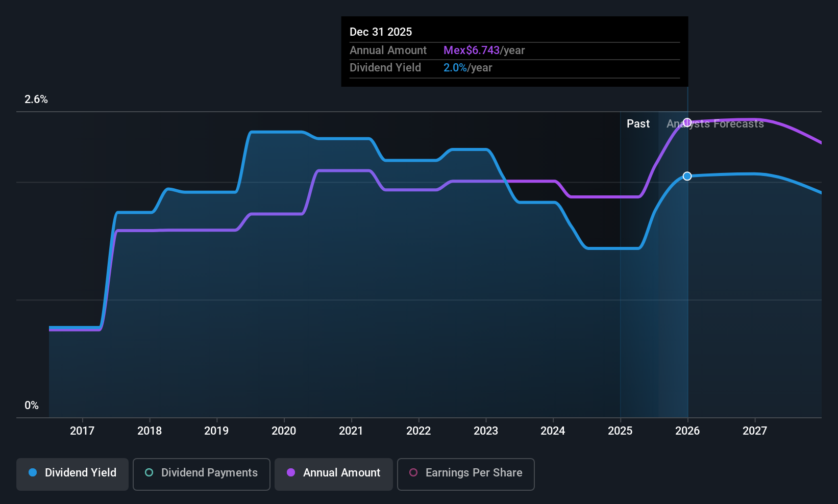Click the 0% y-axis label
Image resolution: width=838 pixels, height=504 pixels.
(32, 406)
